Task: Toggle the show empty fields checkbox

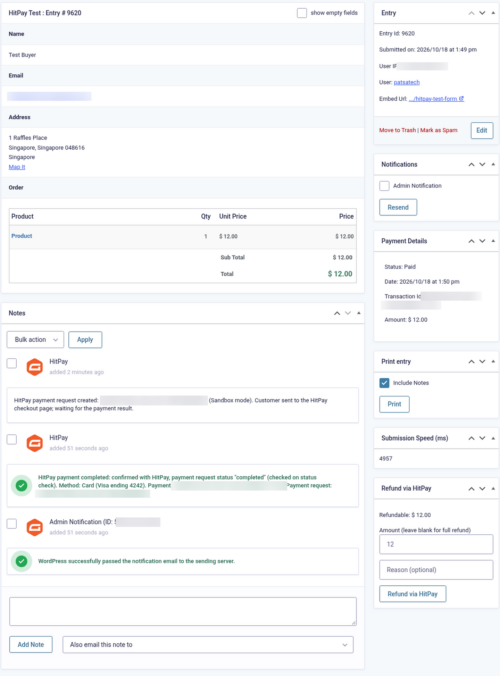Action: coord(302,13)
